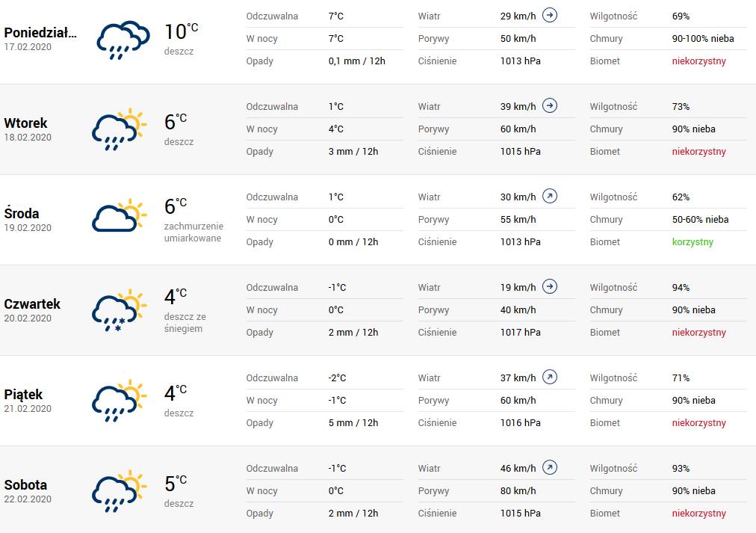Click the green 'korzystny' biomet label on Wednesday
756x533 pixels.
pos(693,241)
